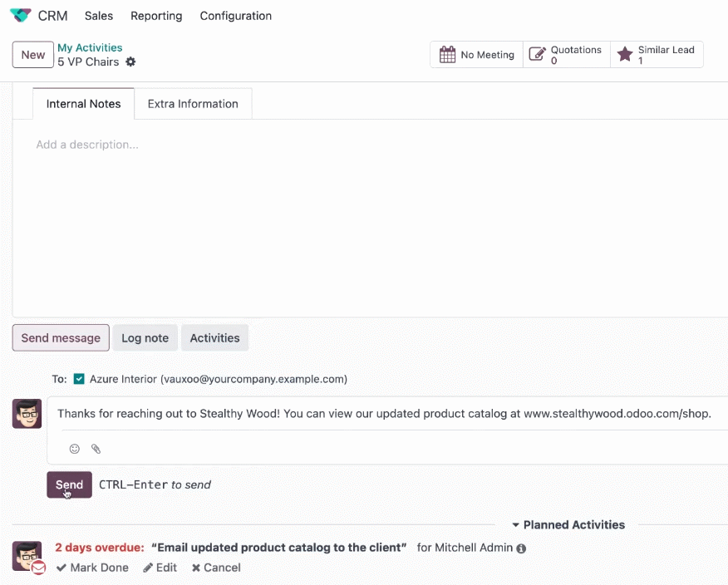Open the emoji picker in message composer

74,449
